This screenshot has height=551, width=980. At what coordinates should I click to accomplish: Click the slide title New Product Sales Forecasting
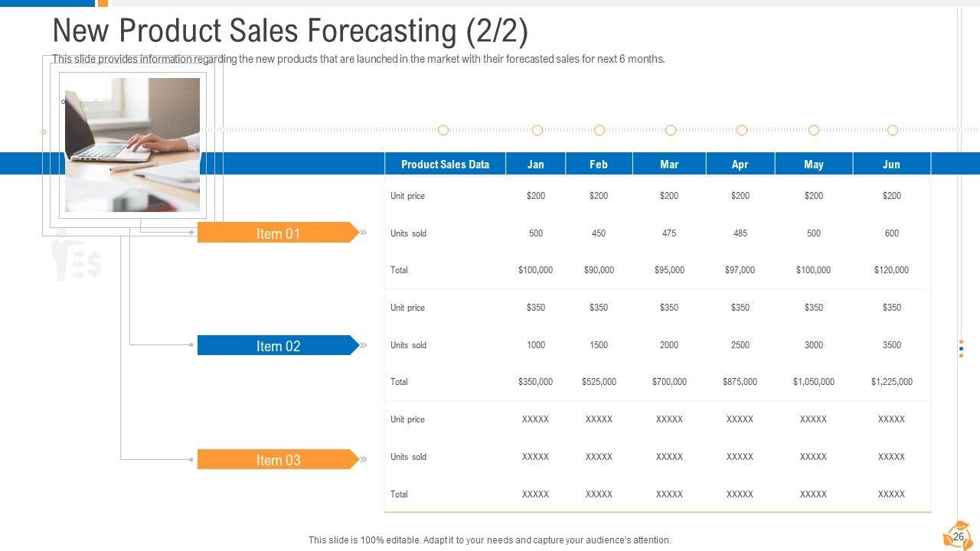click(290, 31)
